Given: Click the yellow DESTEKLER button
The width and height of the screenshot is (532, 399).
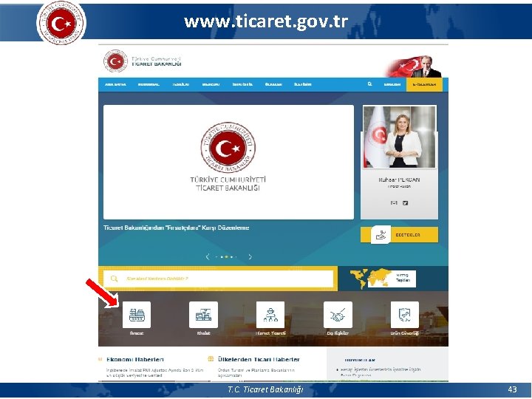Looking at the screenshot, I should [399, 235].
